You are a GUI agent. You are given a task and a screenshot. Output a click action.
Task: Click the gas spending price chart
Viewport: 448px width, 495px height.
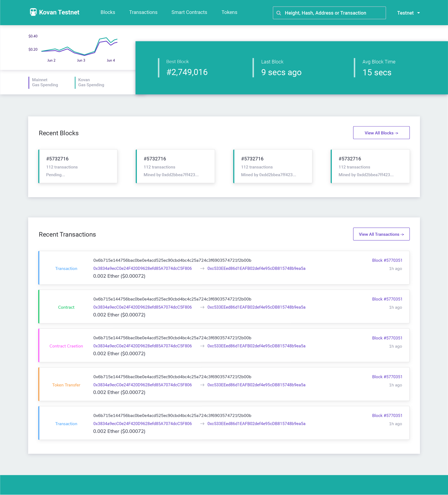[x=79, y=48]
